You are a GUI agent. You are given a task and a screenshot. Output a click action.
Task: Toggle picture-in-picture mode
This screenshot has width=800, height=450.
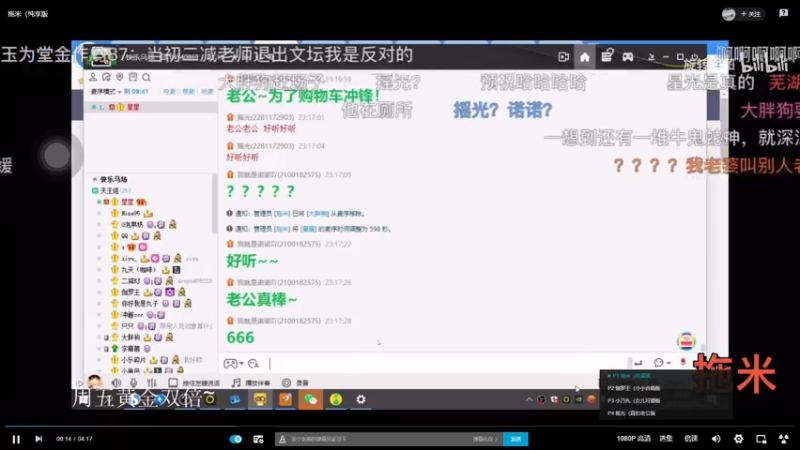pos(761,439)
